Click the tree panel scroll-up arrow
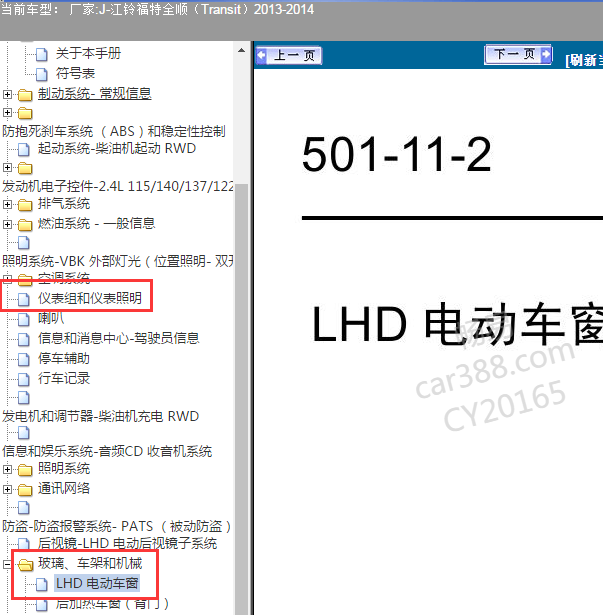The width and height of the screenshot is (603, 615). pyautogui.click(x=242, y=51)
